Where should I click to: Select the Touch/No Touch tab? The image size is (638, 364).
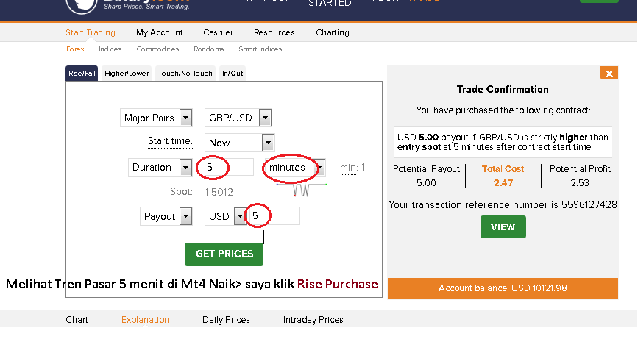(185, 74)
